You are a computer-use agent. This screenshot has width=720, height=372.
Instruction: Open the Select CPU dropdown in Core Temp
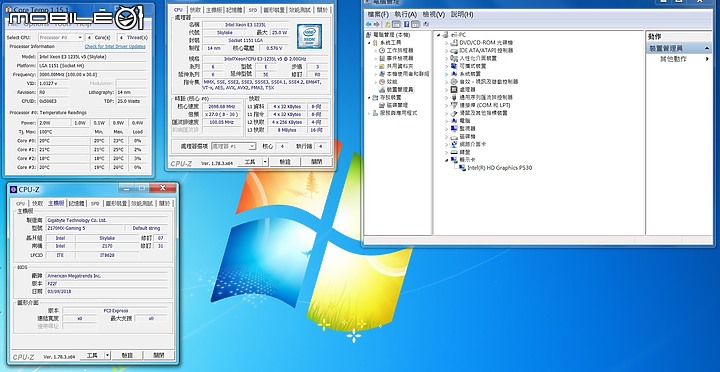coord(61,38)
